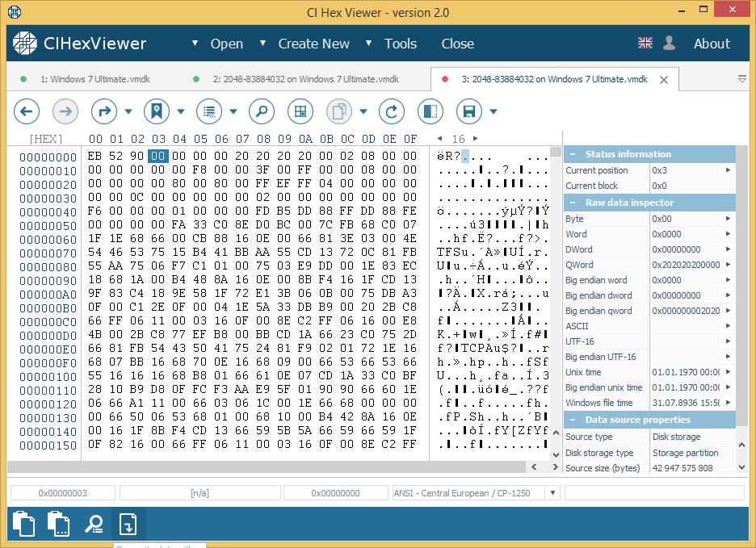Collapse the Data source properties section

click(x=573, y=420)
